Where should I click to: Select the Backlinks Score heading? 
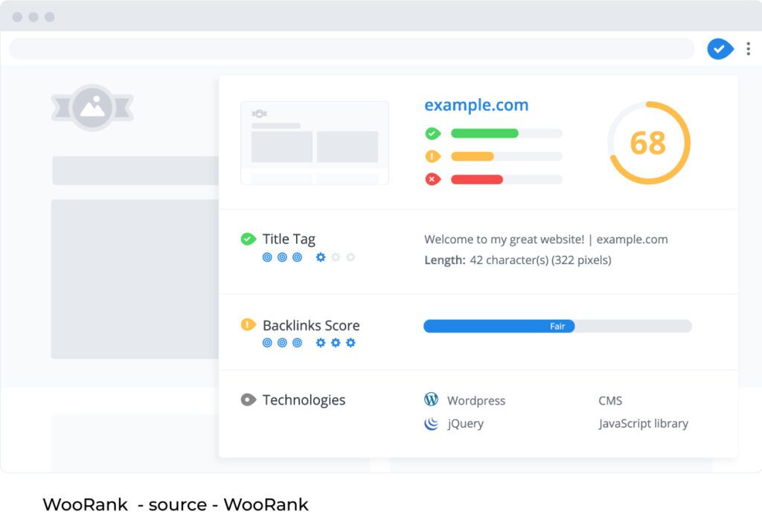(x=311, y=325)
